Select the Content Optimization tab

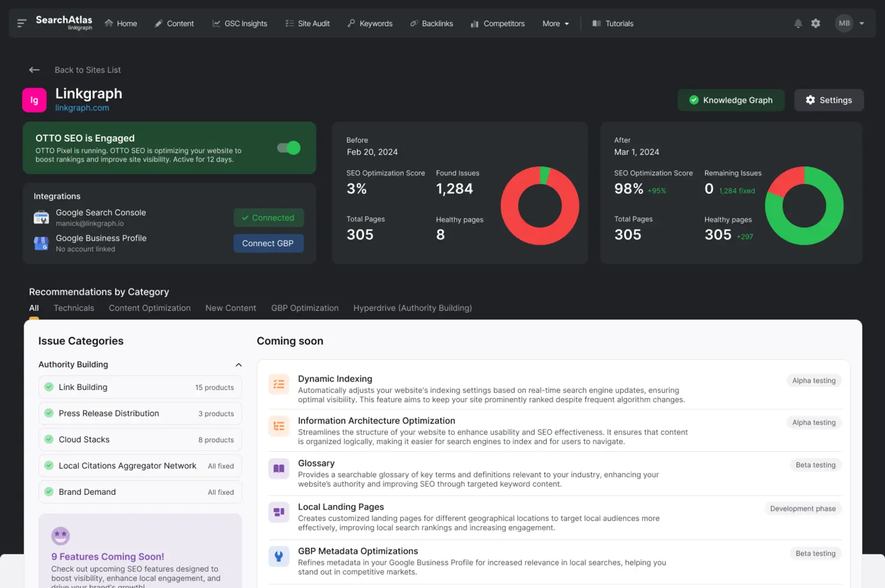tap(150, 308)
